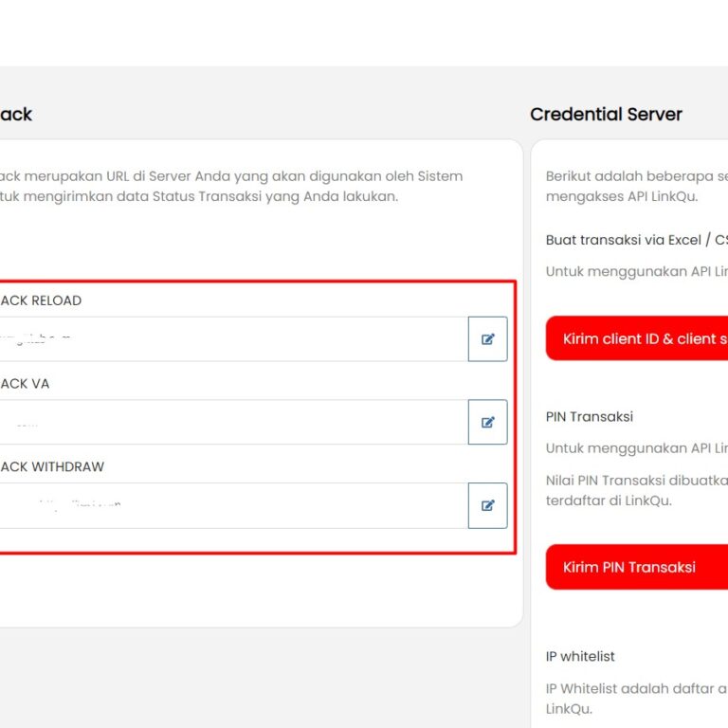This screenshot has width=728, height=728.
Task: Click the 'IP Whitelist adalah daftar' description
Action: (x=635, y=688)
